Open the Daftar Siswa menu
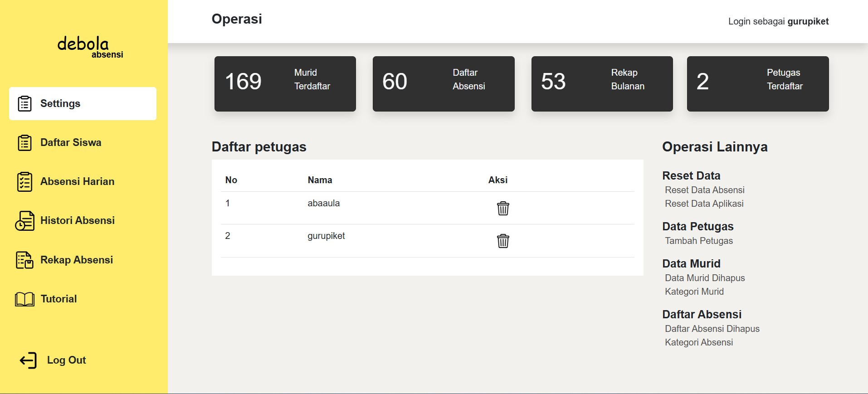This screenshot has width=868, height=394. click(71, 142)
